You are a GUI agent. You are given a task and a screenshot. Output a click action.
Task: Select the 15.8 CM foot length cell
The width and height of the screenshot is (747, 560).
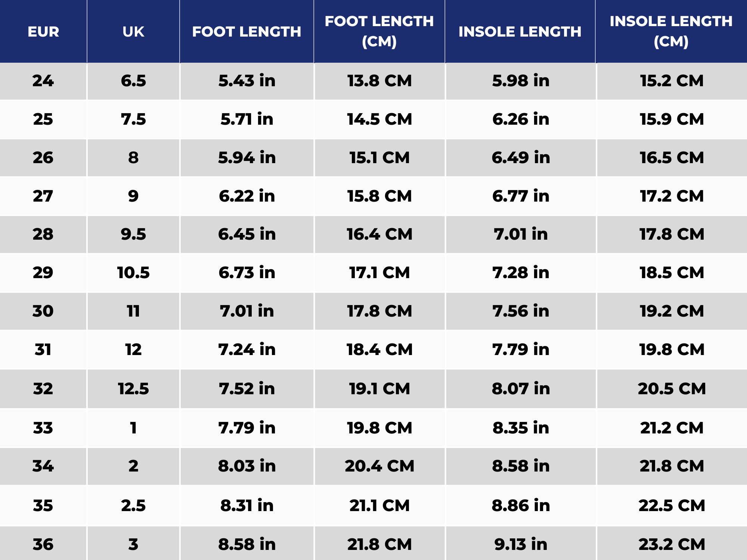pyautogui.click(x=379, y=196)
